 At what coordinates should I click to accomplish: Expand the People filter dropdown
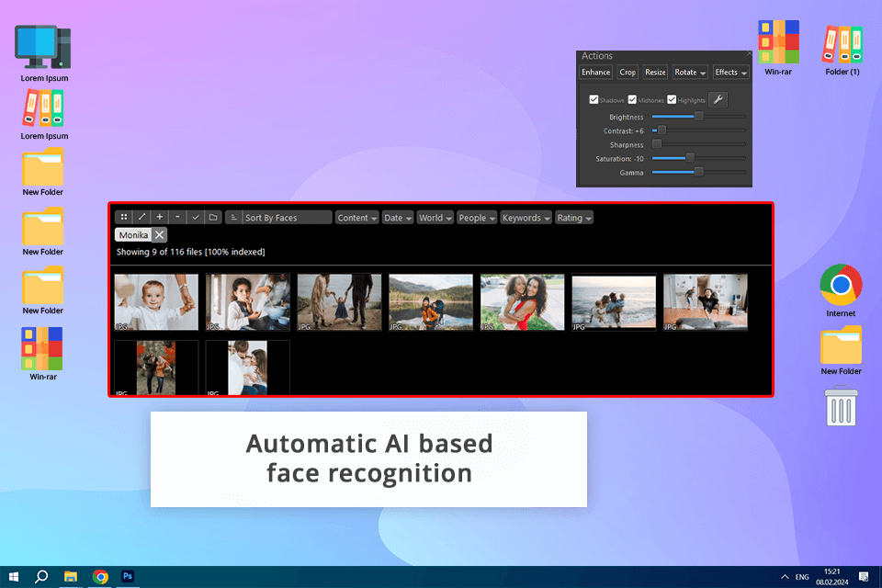coord(477,217)
